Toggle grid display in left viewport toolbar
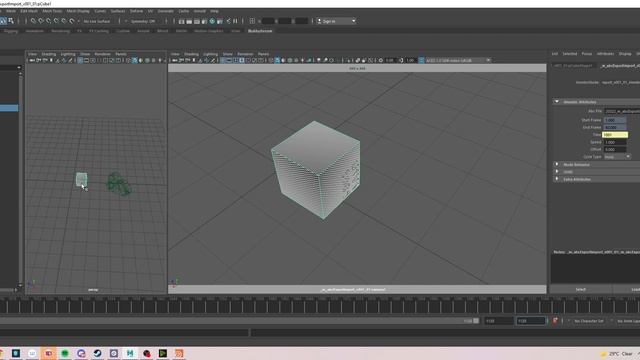 coord(80,60)
